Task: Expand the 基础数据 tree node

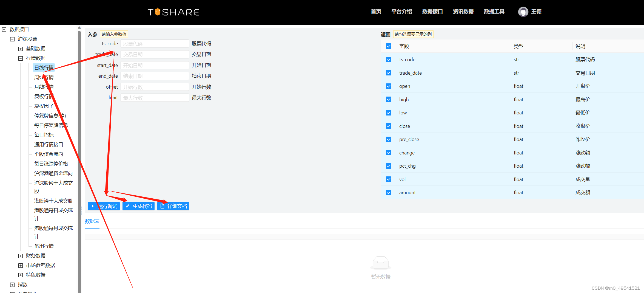Action: pos(20,48)
